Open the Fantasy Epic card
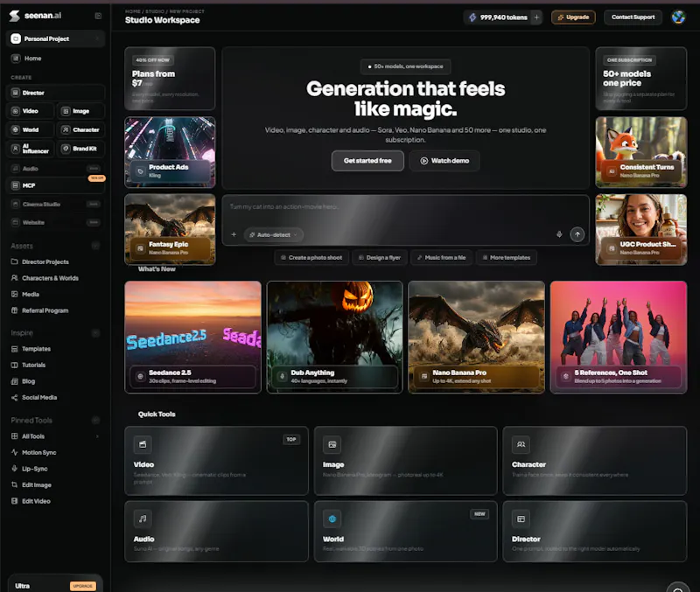 click(170, 229)
